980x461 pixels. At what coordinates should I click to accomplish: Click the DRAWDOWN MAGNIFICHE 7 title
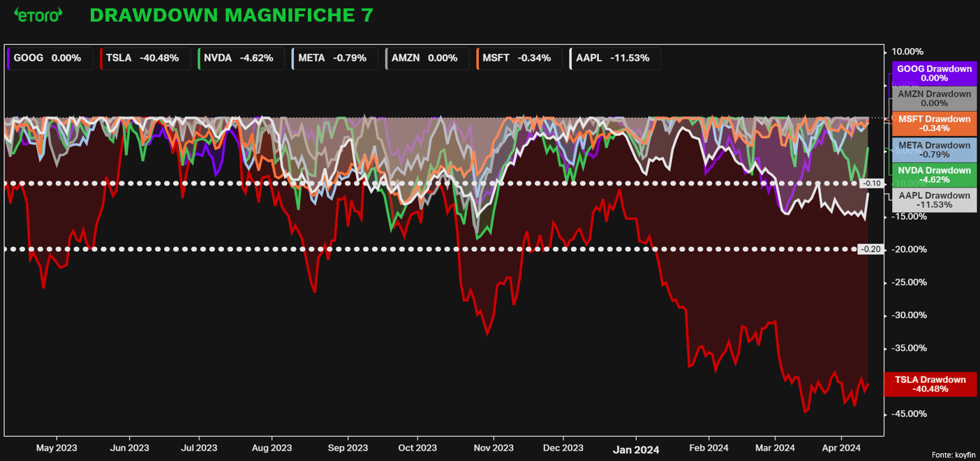pyautogui.click(x=232, y=15)
